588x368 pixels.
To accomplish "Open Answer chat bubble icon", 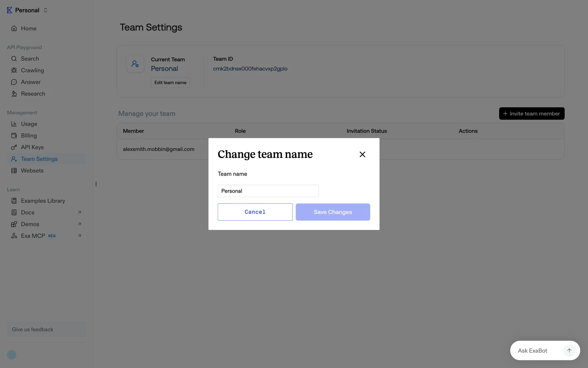I will 14,82.
